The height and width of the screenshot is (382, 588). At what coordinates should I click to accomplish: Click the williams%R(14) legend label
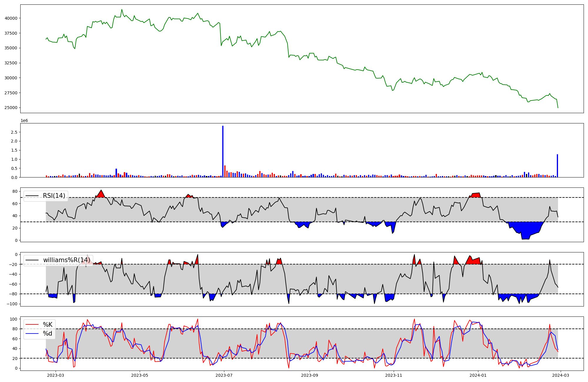pyautogui.click(x=66, y=260)
